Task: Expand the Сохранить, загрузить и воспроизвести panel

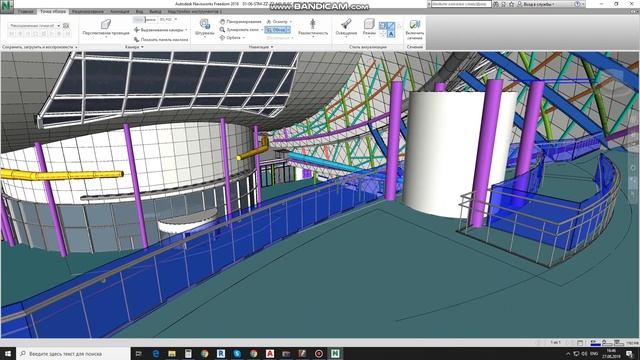Action: pyautogui.click(x=40, y=47)
